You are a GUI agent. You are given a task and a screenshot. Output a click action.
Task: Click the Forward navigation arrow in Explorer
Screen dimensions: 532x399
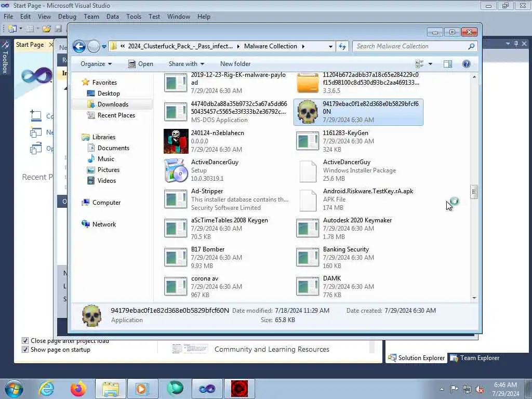pos(94,46)
